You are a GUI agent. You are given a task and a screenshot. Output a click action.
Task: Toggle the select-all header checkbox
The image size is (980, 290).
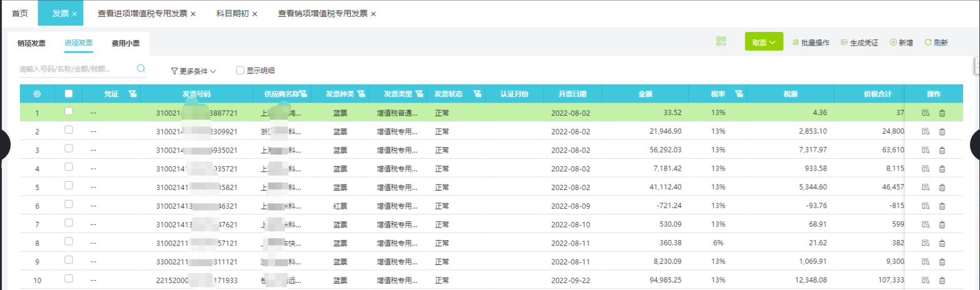[69, 94]
